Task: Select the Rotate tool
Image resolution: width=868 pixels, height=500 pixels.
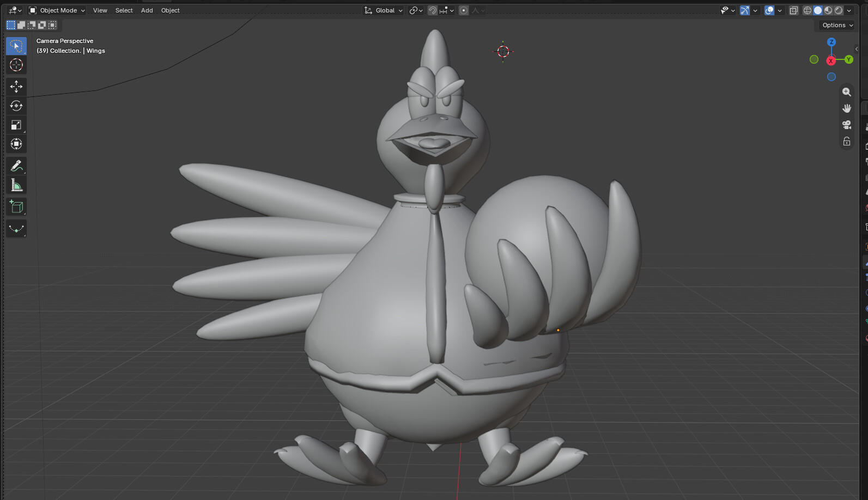Action: [16, 106]
